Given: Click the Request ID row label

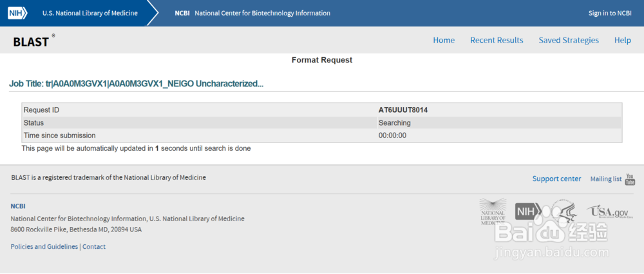Looking at the screenshot, I should coord(41,110).
